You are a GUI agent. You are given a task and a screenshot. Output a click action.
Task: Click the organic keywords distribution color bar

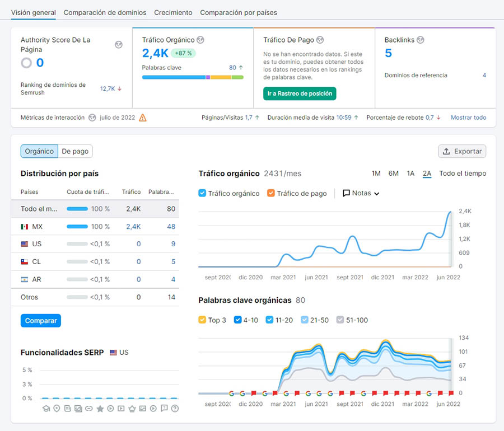pyautogui.click(x=193, y=77)
